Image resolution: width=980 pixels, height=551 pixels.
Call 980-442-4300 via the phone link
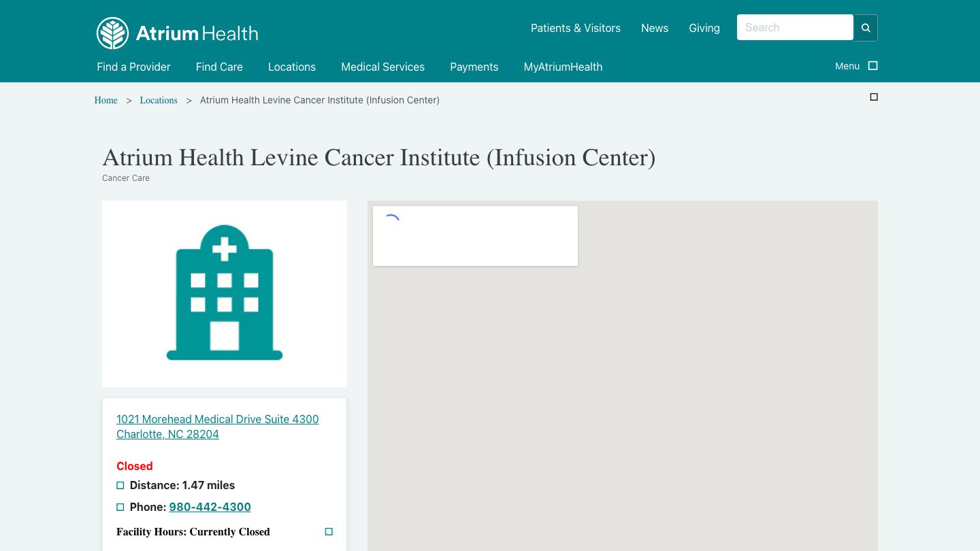[210, 507]
